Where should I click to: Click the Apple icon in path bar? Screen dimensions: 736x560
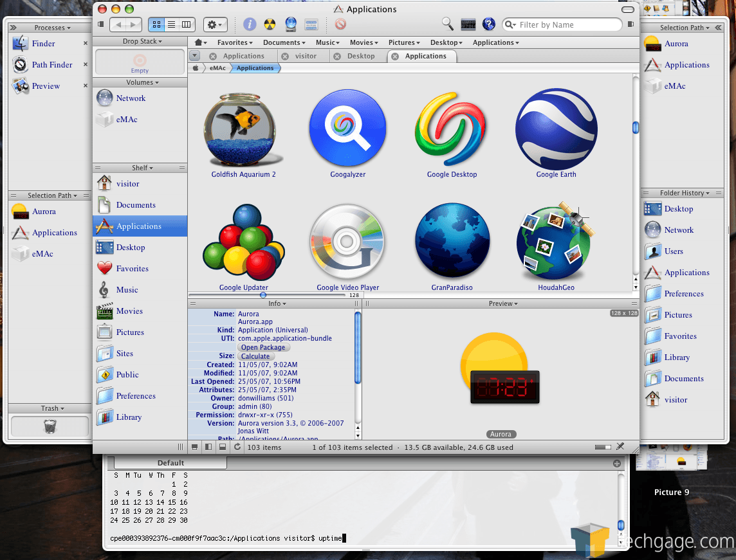click(x=196, y=68)
